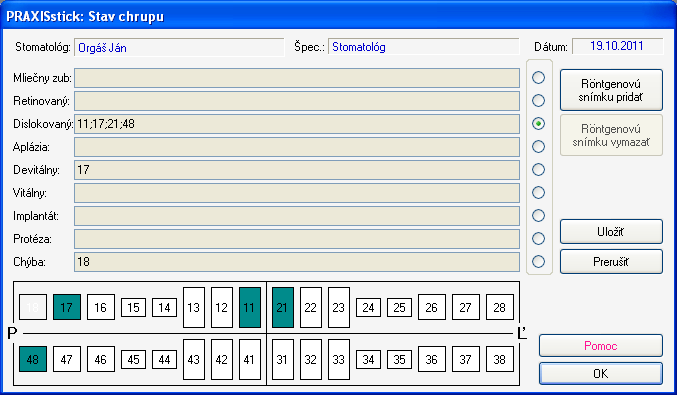
Task: Select tooth 26 in chart
Action: (x=432, y=307)
